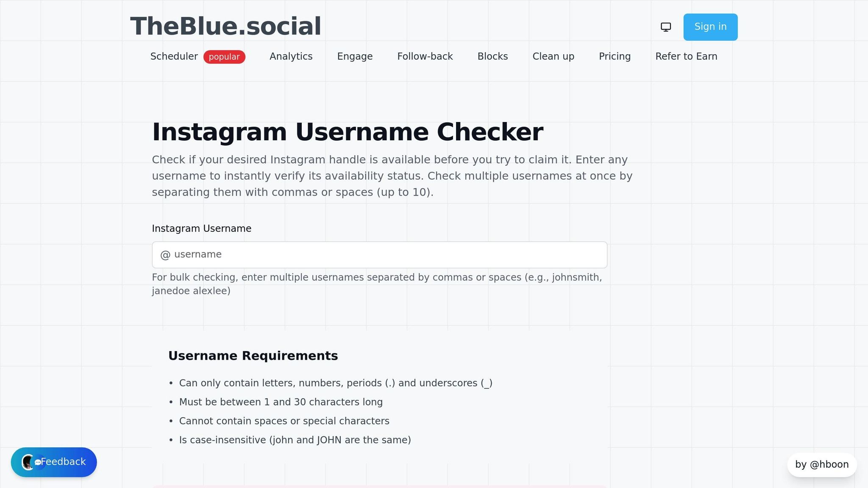Open Refer to Earn
Image resolution: width=868 pixels, height=488 pixels.
[687, 56]
